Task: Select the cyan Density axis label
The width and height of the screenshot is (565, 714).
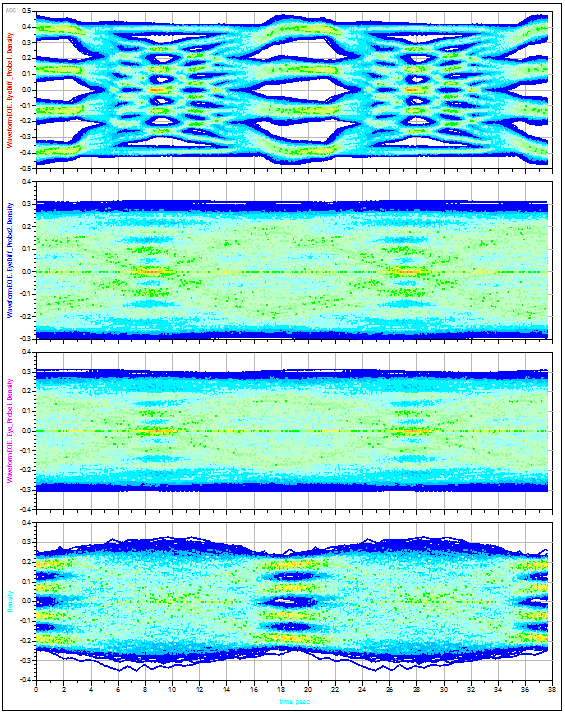Action: coord(10,602)
